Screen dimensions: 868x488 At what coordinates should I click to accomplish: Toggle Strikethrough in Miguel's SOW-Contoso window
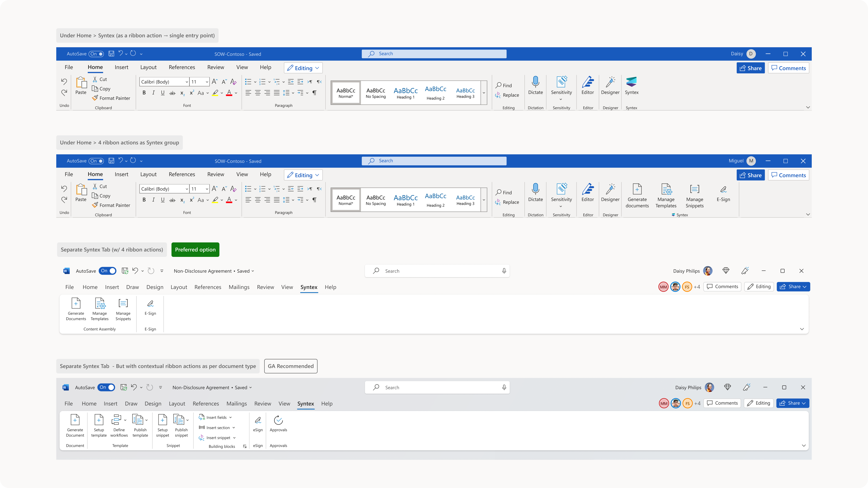click(172, 200)
